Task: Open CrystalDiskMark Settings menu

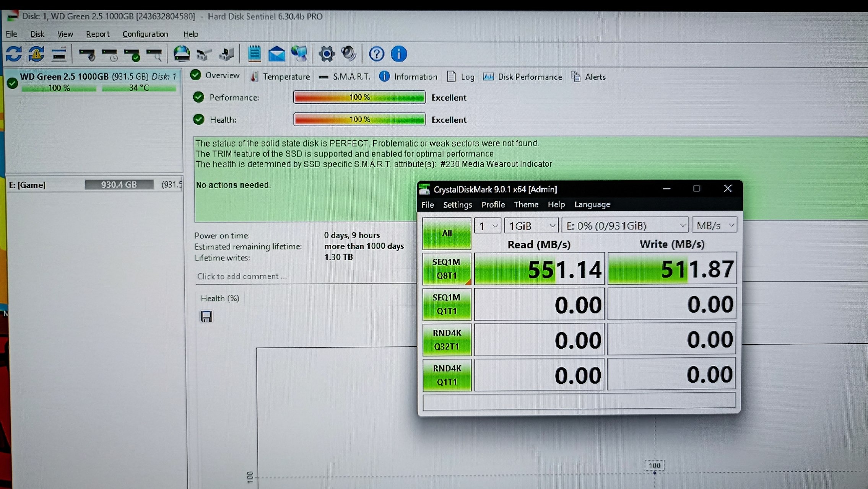Action: (457, 205)
